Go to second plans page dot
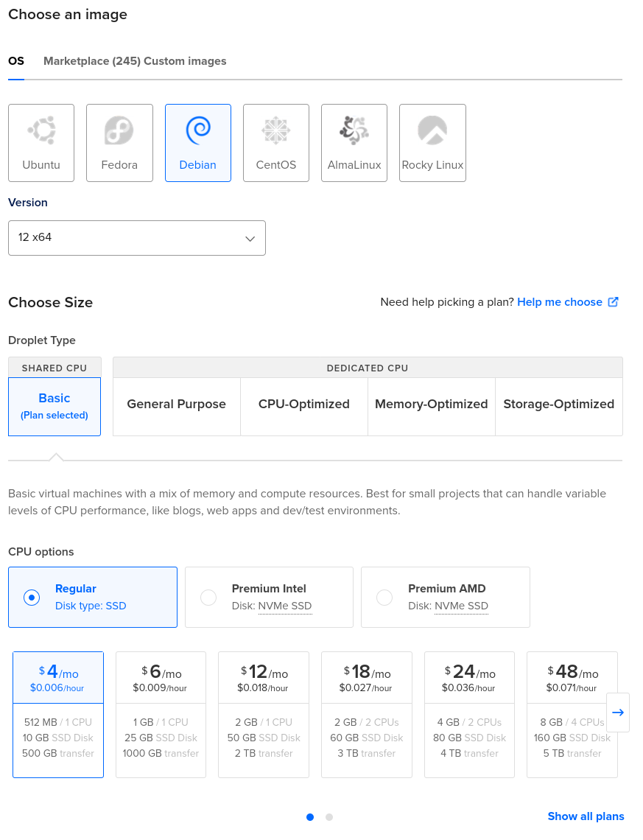Screen dimensions: 643x840 tap(329, 817)
